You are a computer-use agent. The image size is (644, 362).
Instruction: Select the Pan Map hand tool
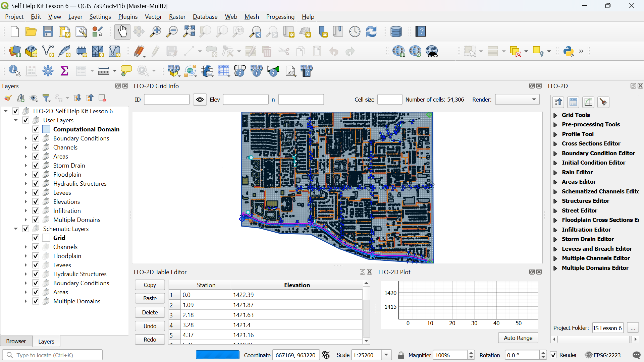click(x=122, y=32)
